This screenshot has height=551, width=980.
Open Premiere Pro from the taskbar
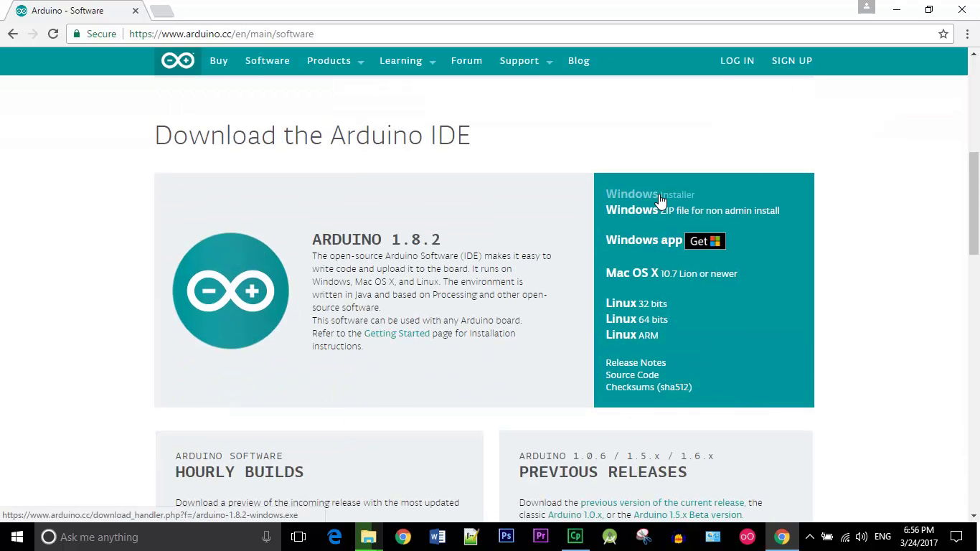click(x=540, y=537)
